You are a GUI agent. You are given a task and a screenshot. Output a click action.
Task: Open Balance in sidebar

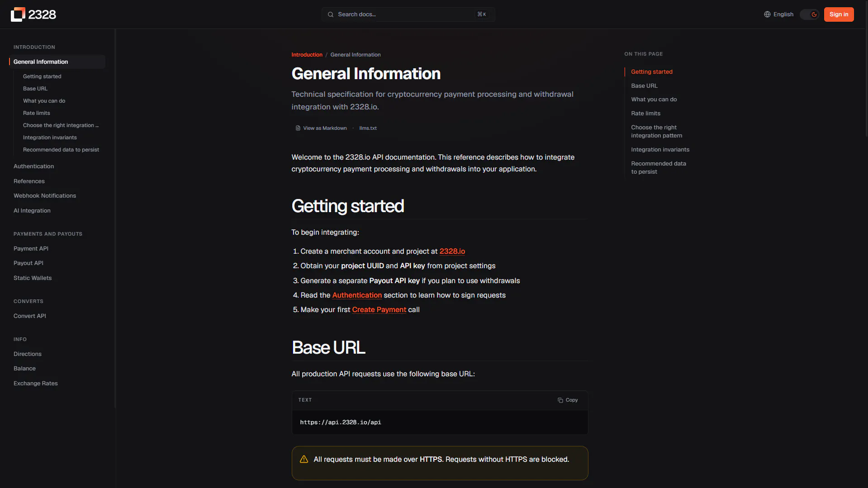tap(24, 369)
